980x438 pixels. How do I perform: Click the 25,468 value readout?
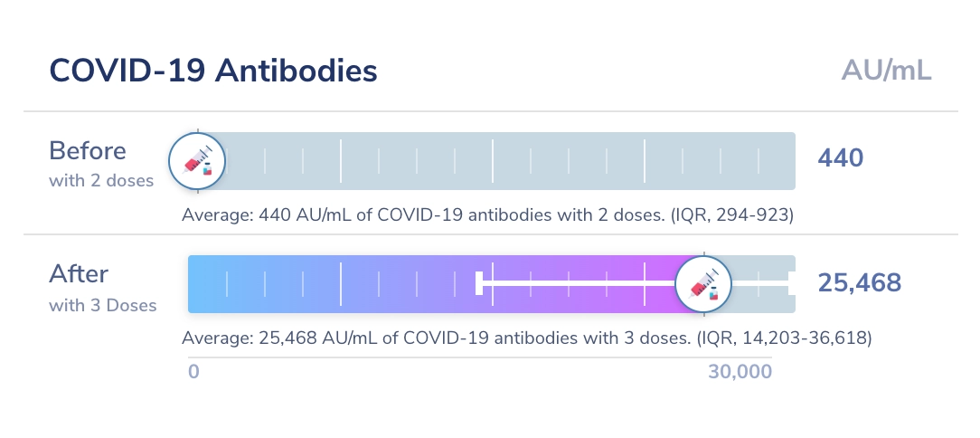pyautogui.click(x=859, y=283)
